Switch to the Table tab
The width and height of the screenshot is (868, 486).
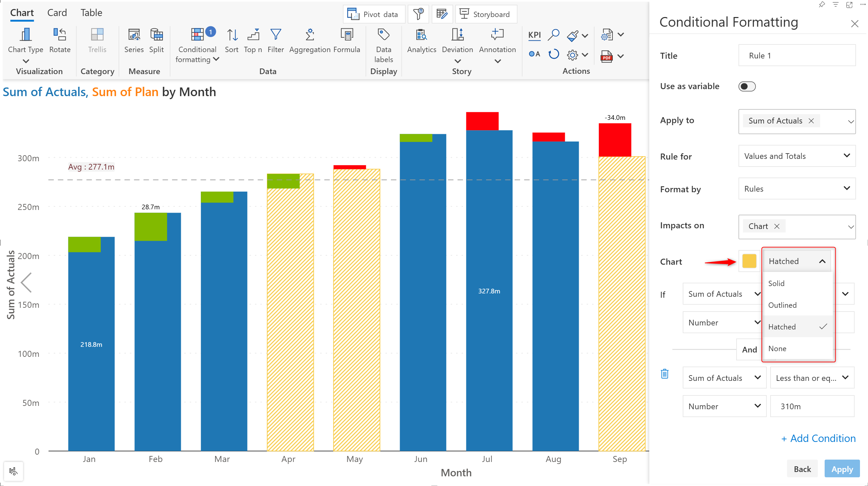91,12
